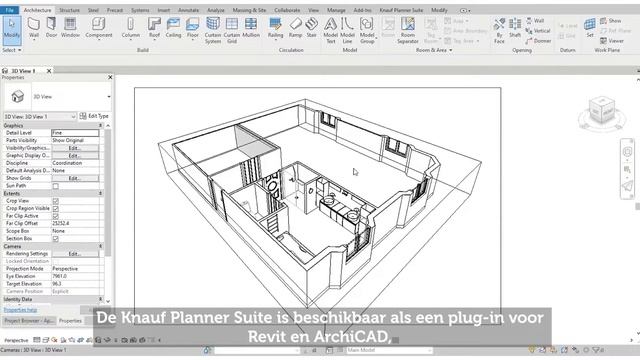Show the work plane
Screen dimensions: 640x360
(x=611, y=20)
